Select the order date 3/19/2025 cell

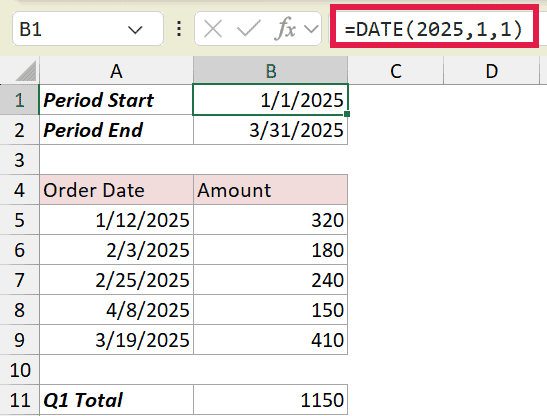(116, 340)
